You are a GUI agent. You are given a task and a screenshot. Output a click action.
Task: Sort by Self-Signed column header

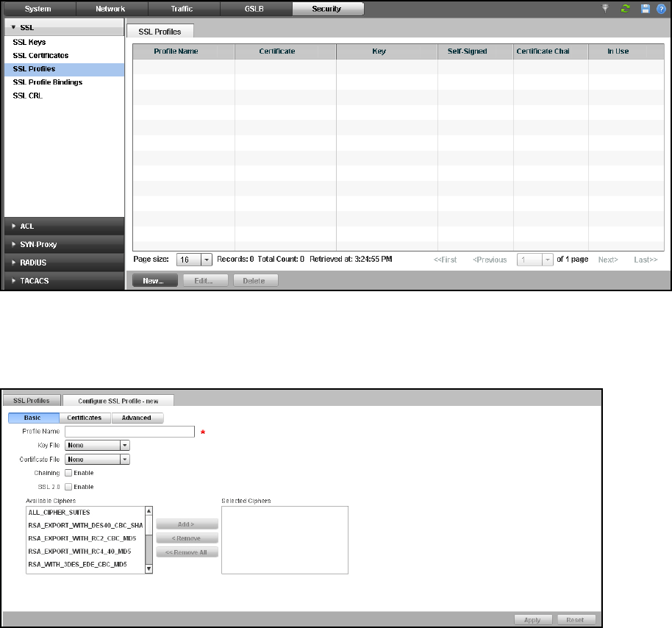475,51
